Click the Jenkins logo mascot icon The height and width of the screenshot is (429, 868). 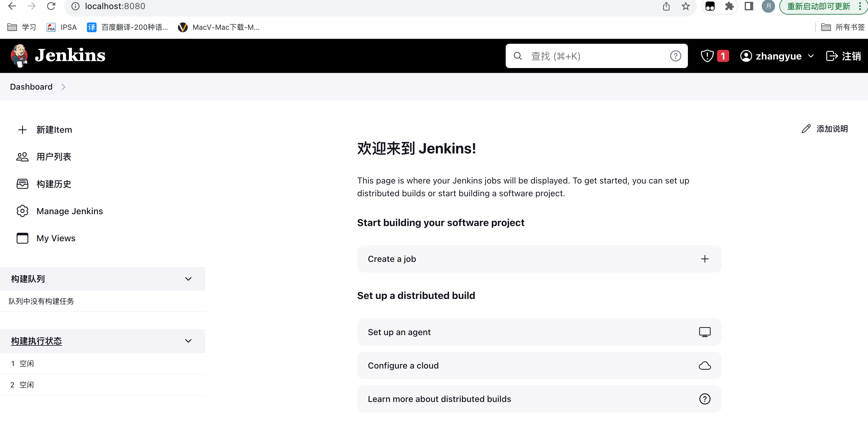[x=19, y=56]
